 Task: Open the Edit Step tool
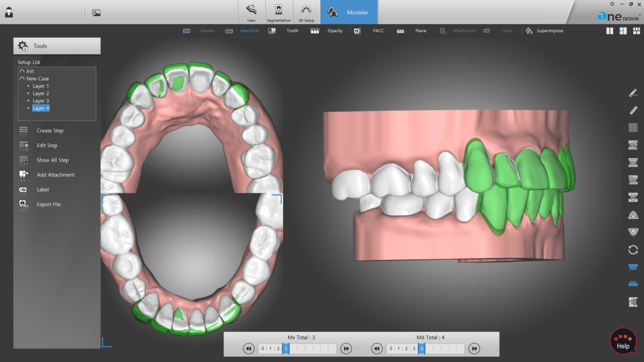click(47, 145)
